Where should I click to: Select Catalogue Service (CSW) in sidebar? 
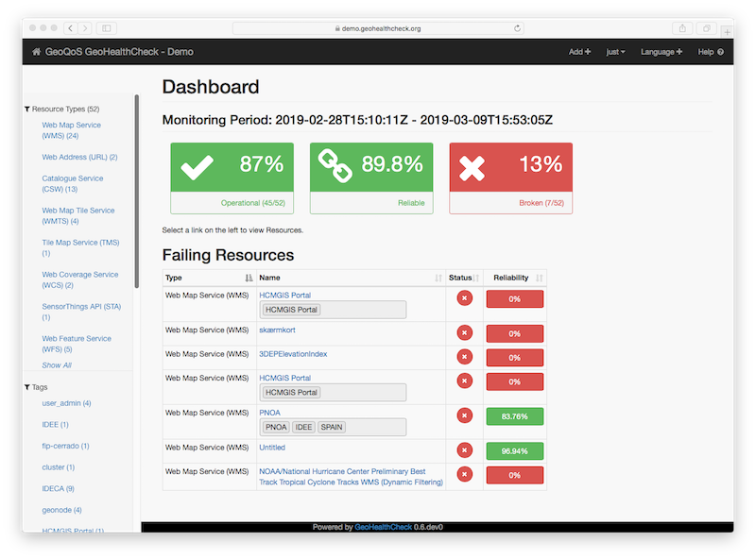[x=72, y=183]
